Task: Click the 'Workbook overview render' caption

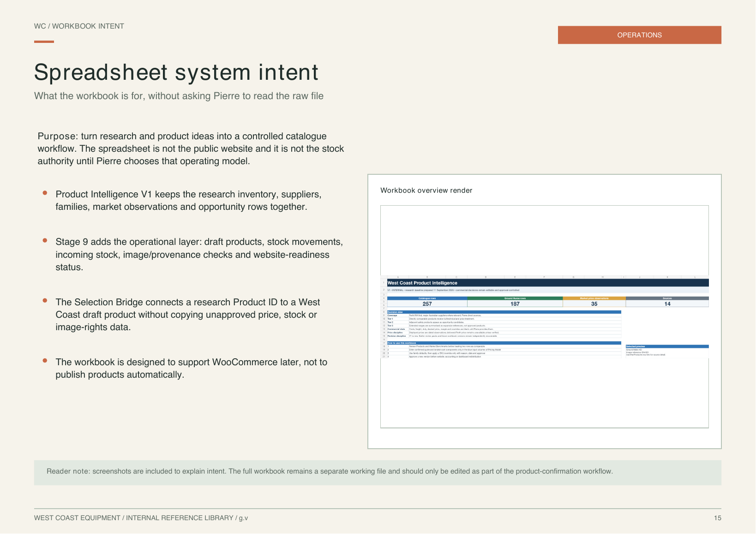Action: 426,190
